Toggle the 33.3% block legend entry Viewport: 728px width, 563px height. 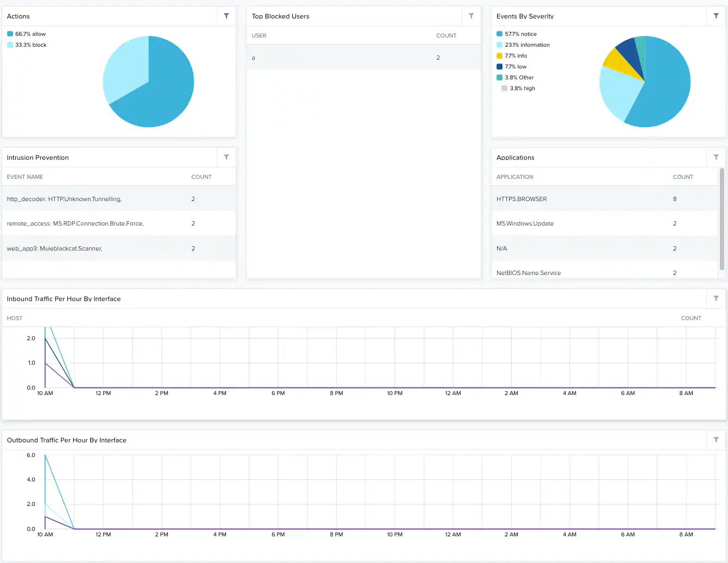pyautogui.click(x=27, y=45)
